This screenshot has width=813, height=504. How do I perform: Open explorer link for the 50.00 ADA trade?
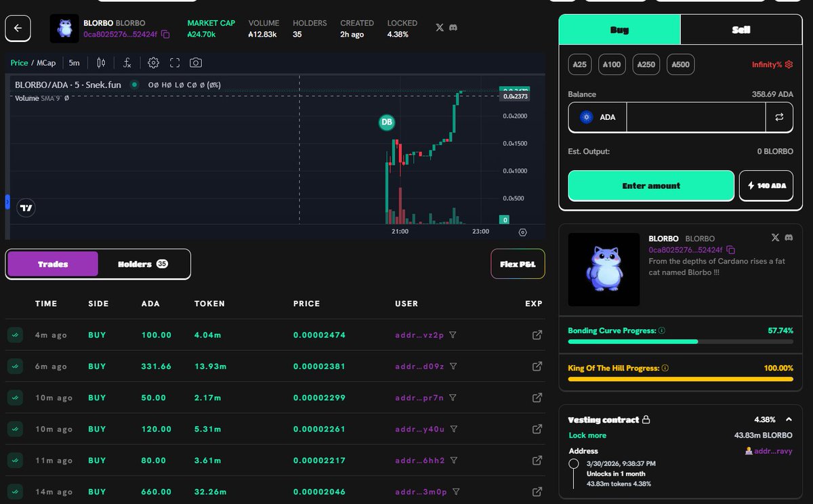coord(537,397)
